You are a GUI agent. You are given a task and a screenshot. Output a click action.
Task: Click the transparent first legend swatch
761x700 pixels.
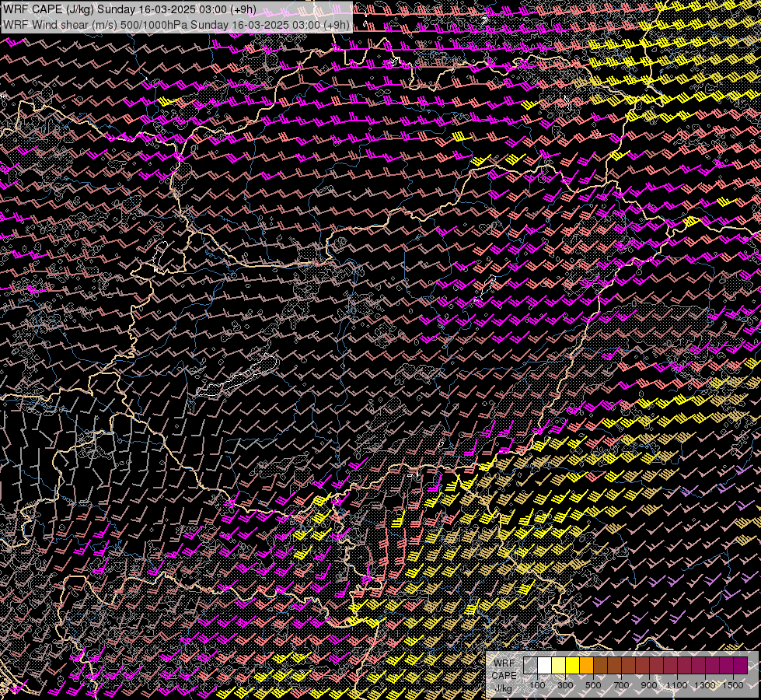click(530, 665)
